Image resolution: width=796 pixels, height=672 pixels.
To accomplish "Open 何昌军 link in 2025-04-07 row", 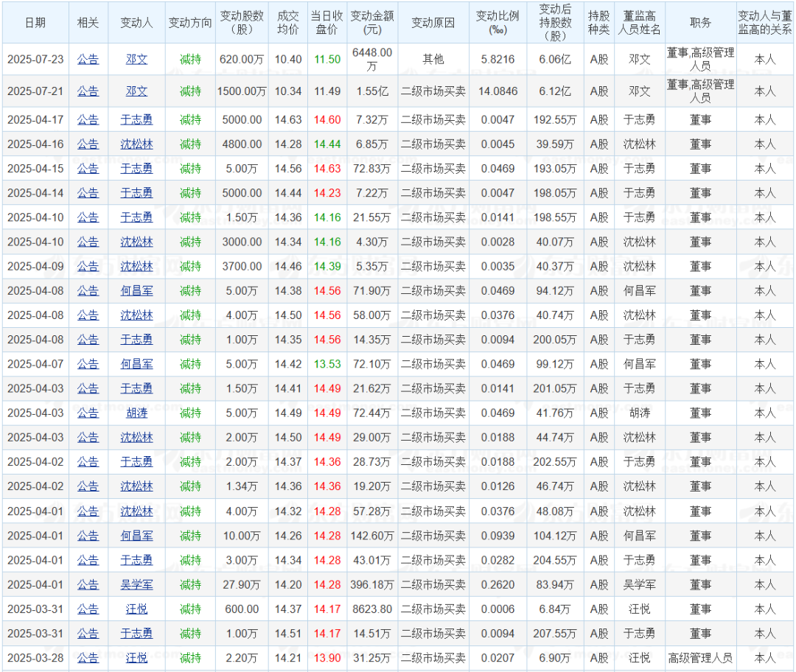I will (136, 364).
